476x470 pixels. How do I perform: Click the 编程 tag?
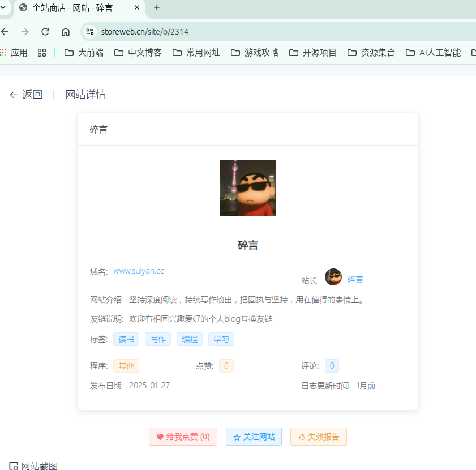pos(190,339)
